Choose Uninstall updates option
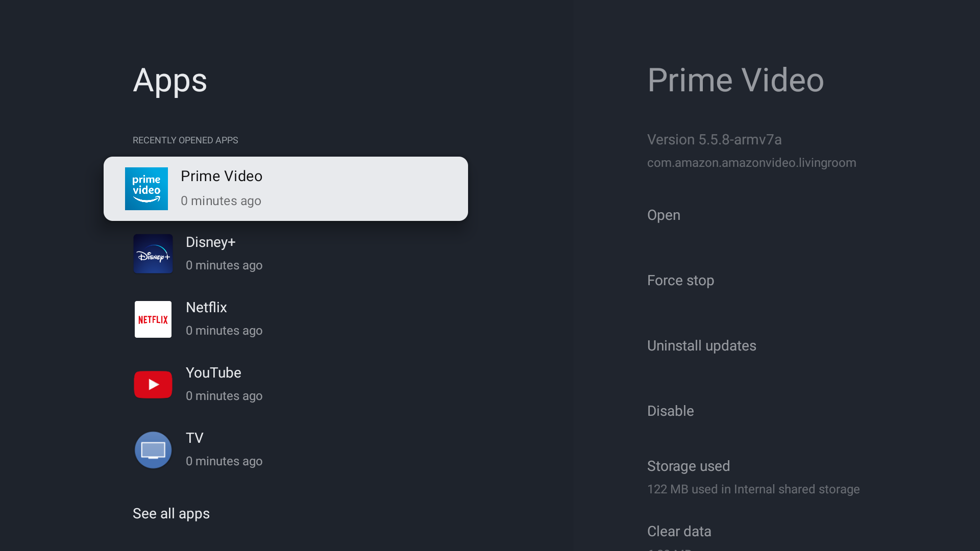This screenshot has height=551, width=980. pos(701,346)
